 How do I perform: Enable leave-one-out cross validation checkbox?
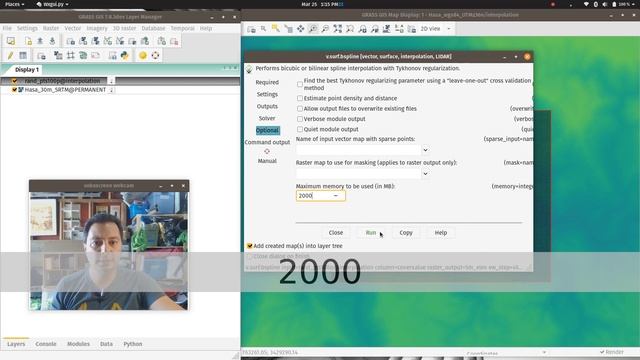300,84
